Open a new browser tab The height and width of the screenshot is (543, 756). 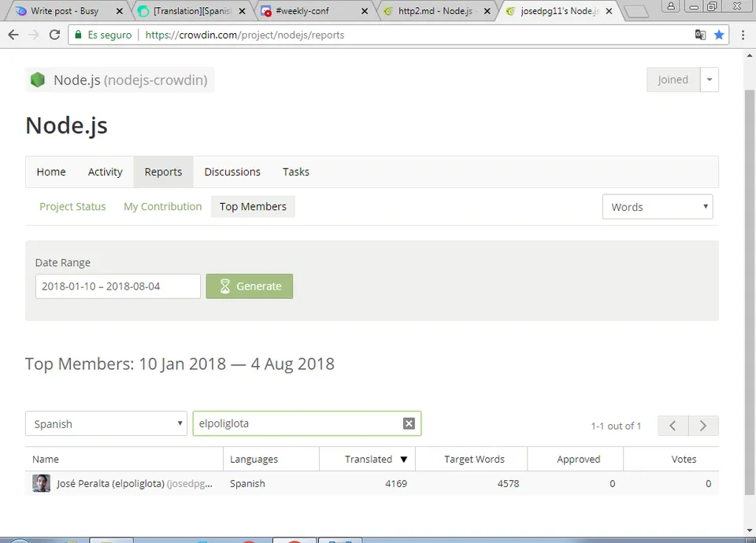636,12
